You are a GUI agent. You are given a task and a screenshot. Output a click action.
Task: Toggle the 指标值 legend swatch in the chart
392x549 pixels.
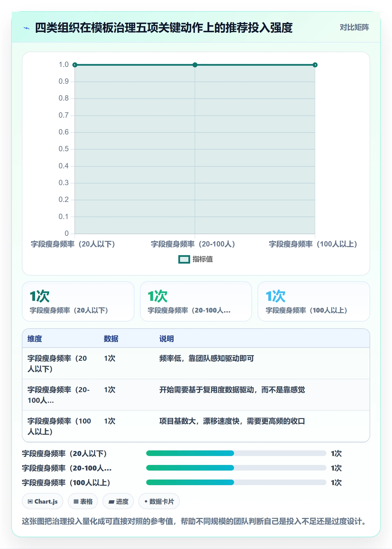pyautogui.click(x=184, y=259)
